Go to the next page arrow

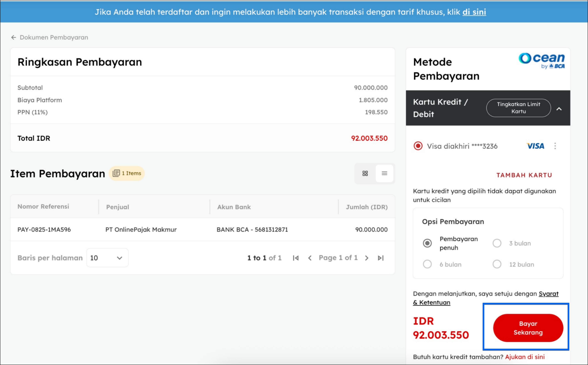coord(367,258)
